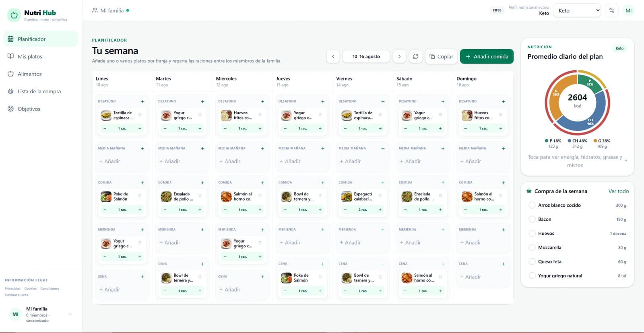
Task: Remove Poke de Salmón from Lunes Comida
Action: 140,196
